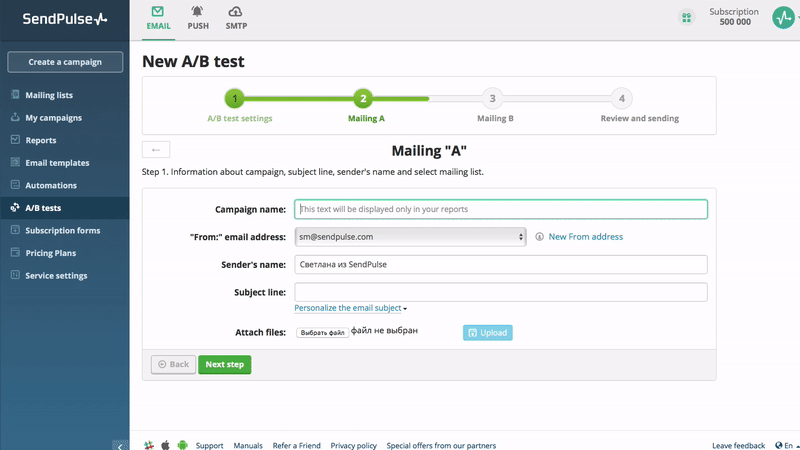Click the Apple icon in footer
Screen dimensions: 800x450
tap(165, 445)
